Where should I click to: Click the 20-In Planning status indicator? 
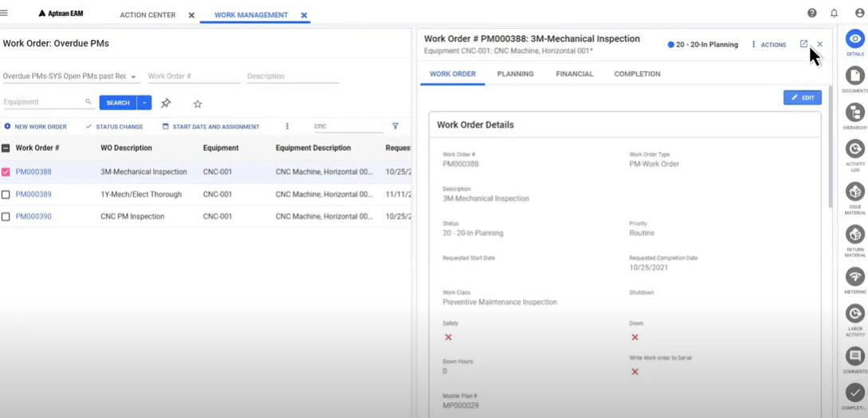pos(702,45)
